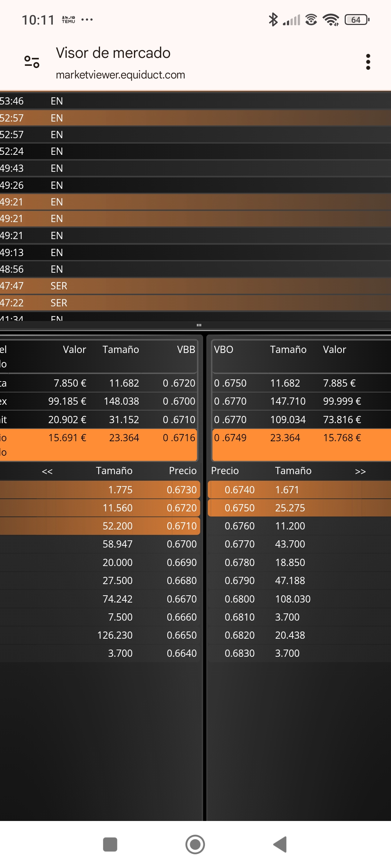Click the highlighted VBB price 0.6716

(179, 438)
